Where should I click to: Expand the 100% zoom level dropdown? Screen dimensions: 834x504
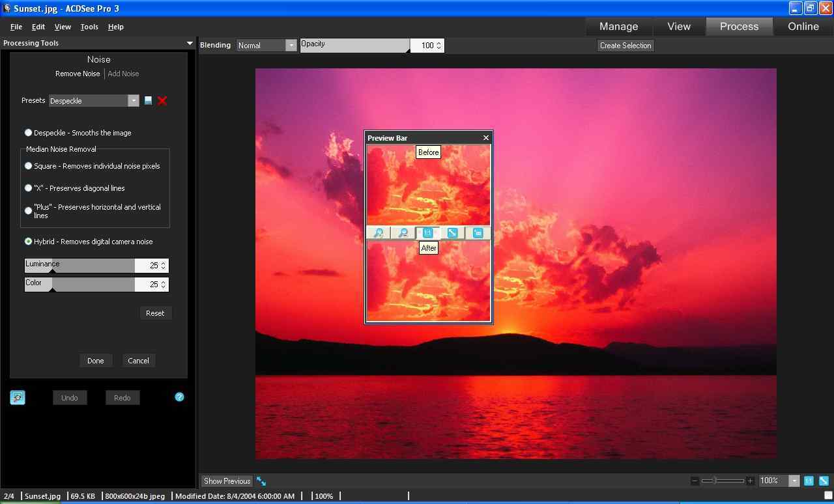click(x=793, y=481)
